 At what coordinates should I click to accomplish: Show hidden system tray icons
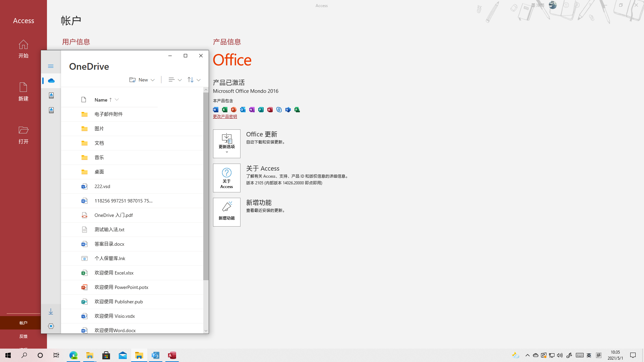point(528,355)
